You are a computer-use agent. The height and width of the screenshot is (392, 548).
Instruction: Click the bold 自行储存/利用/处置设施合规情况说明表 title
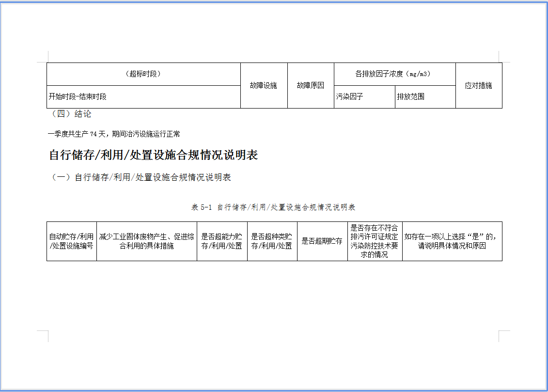[x=154, y=155]
